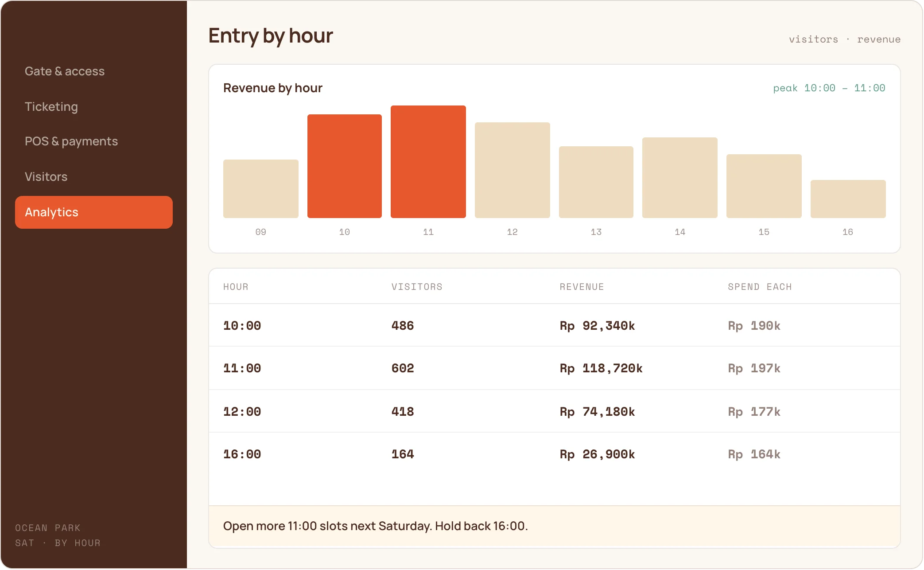The height and width of the screenshot is (570, 924).
Task: Select the 11:00 table row
Action: pyautogui.click(x=555, y=368)
